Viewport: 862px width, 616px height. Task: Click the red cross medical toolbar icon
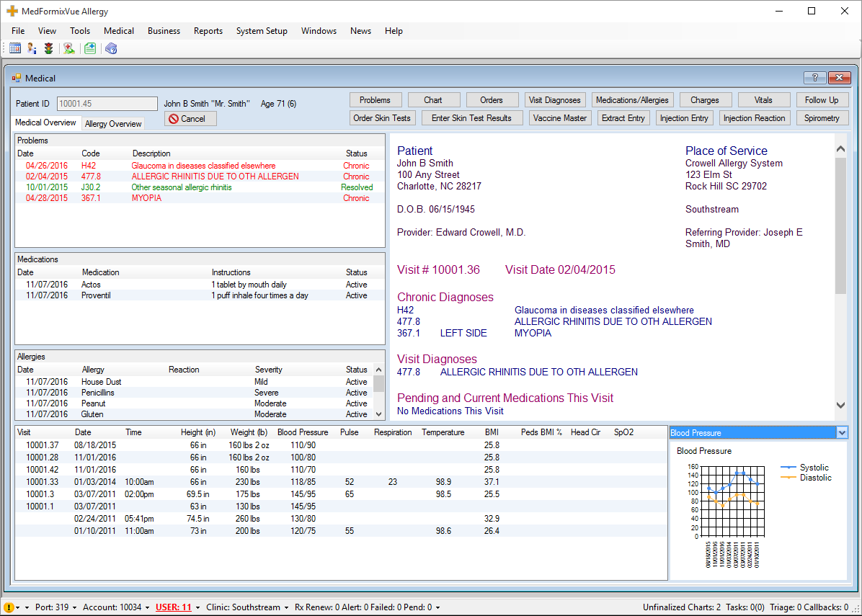pyautogui.click(x=69, y=49)
